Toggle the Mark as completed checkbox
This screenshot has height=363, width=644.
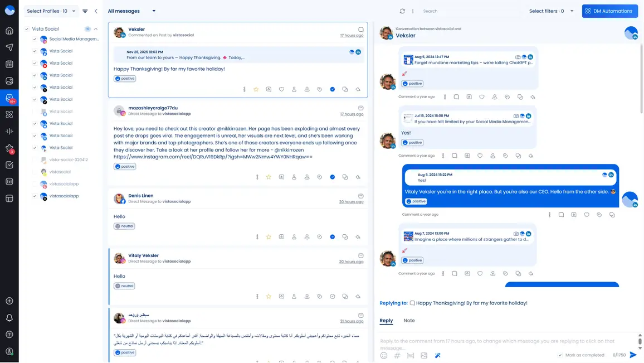pyautogui.click(x=560, y=355)
